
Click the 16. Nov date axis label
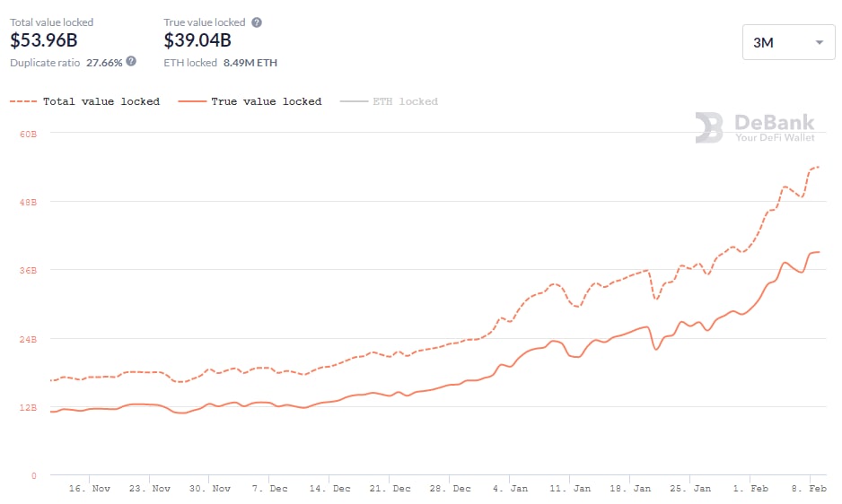click(x=89, y=489)
